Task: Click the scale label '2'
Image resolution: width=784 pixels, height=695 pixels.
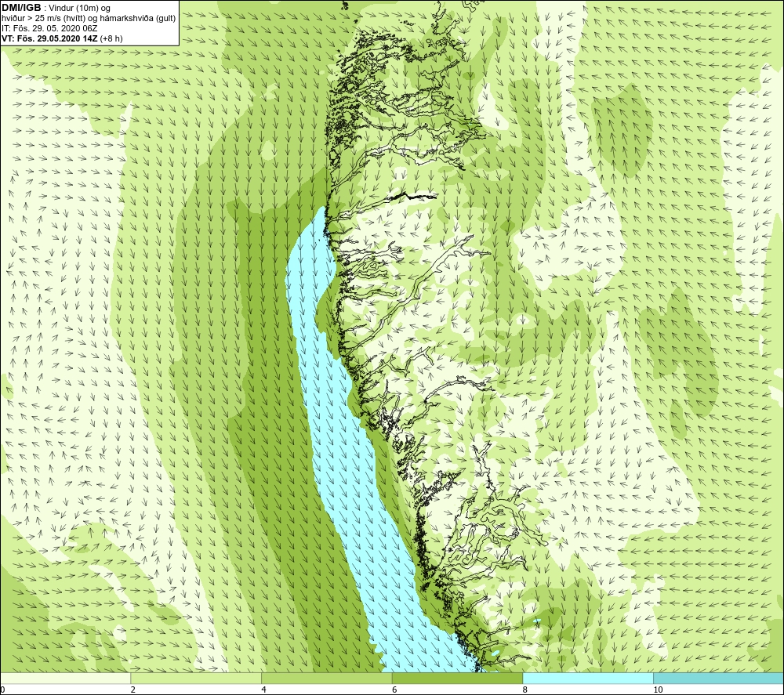Action: (133, 690)
